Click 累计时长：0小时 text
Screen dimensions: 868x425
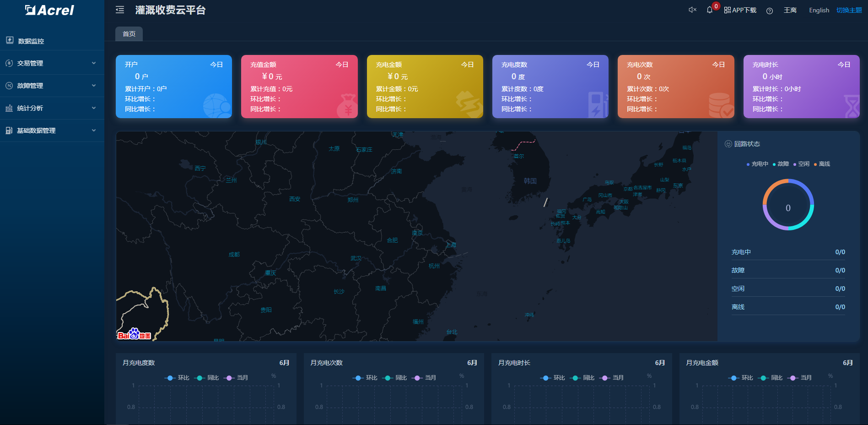coord(776,89)
